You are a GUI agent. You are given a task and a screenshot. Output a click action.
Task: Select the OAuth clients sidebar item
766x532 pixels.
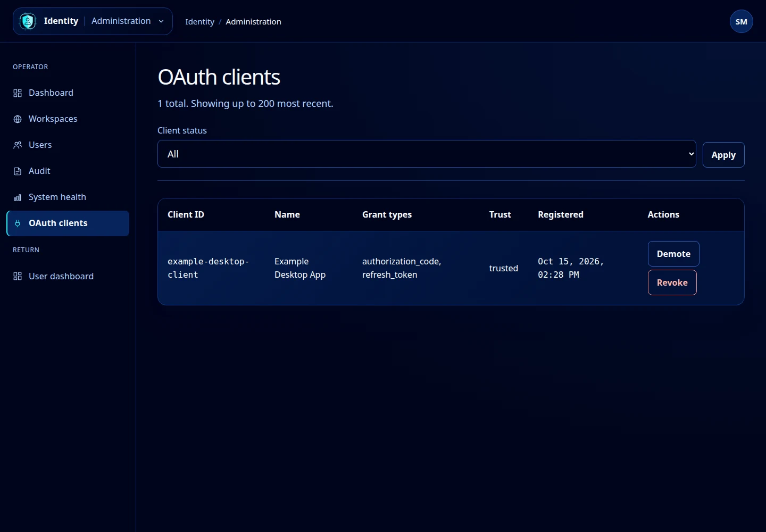[68, 223]
